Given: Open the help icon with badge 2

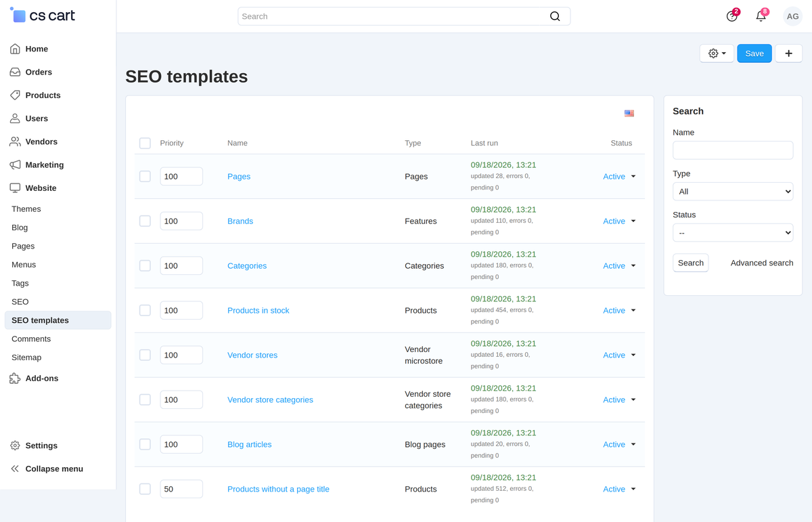Looking at the screenshot, I should coord(732,16).
